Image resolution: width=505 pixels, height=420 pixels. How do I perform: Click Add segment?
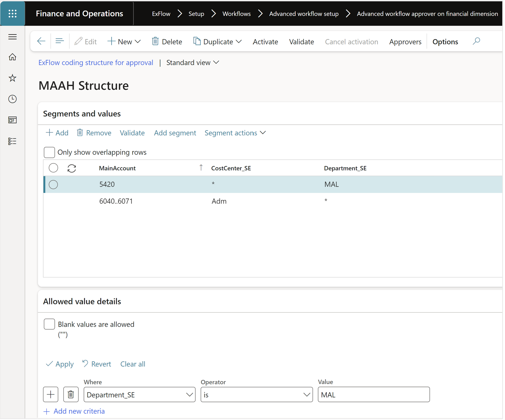pos(175,133)
